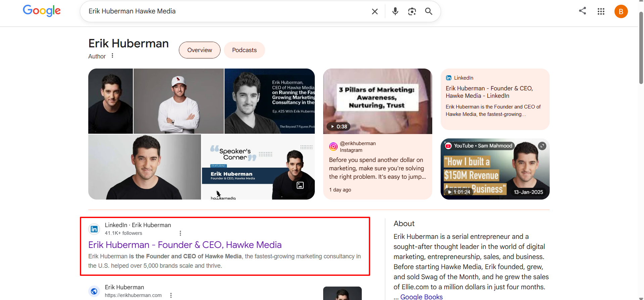Click the Instagram post caption text
Image resolution: width=644 pixels, height=300 pixels.
coord(377,168)
